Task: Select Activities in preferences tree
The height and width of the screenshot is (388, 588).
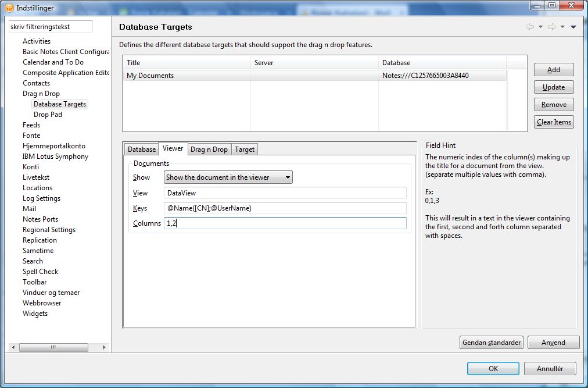Action: [37, 41]
